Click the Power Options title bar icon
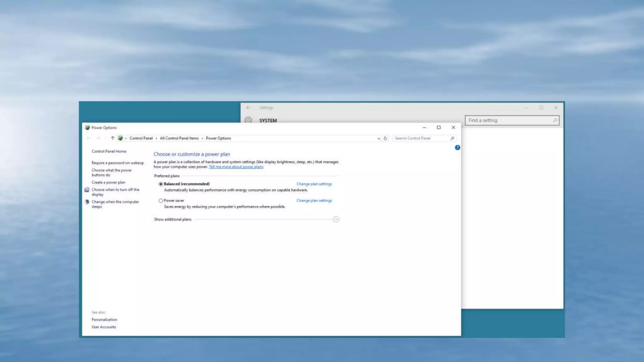This screenshot has height=362, width=644. pyautogui.click(x=87, y=128)
